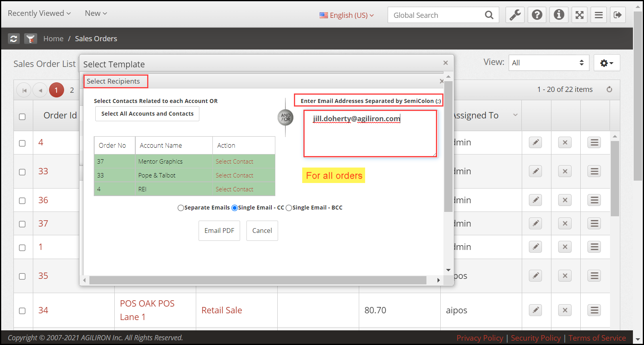The image size is (644, 345).
Task: Delete order 4 with X icon
Action: (565, 143)
